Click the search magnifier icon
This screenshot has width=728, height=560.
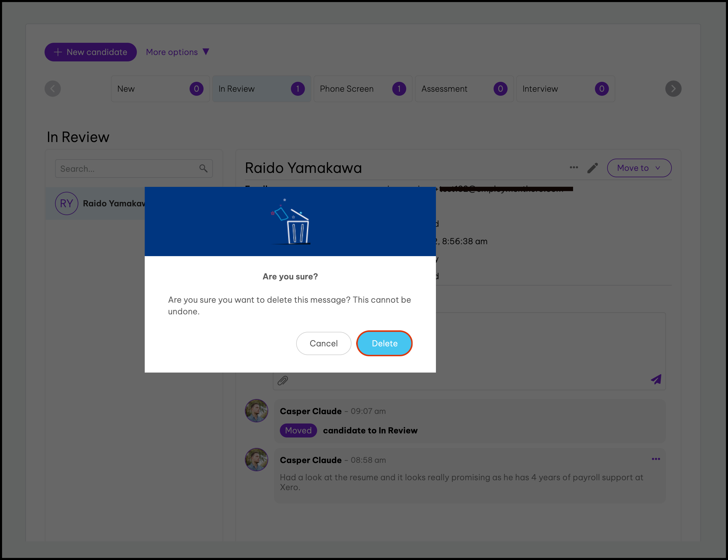pos(203,169)
